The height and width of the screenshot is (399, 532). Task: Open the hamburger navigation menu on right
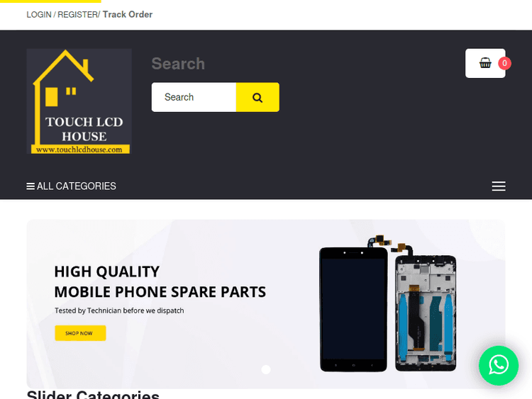(499, 186)
